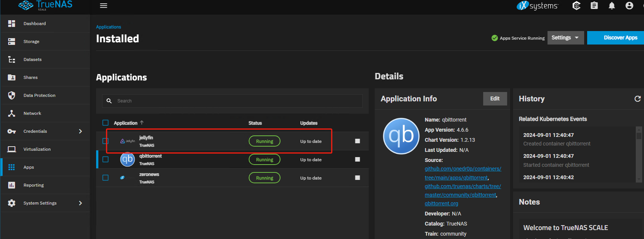Open the alerts bell icon
The width and height of the screenshot is (644, 239).
tap(612, 6)
